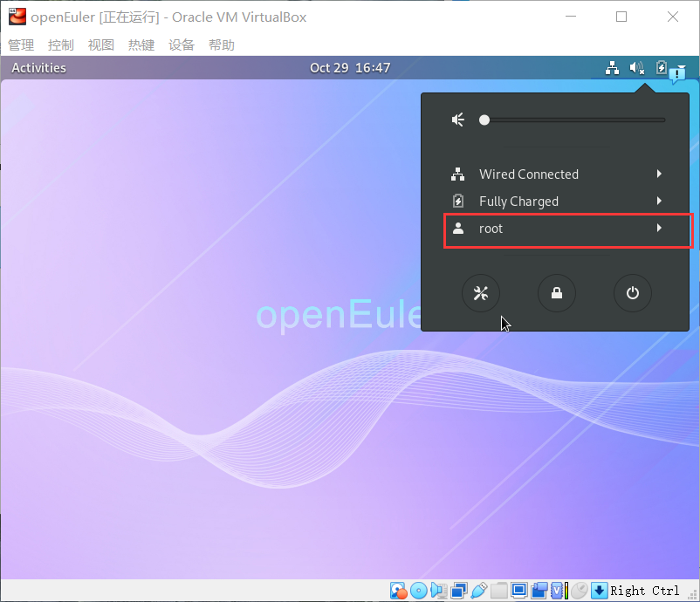
Task: Click the window resize grip in status bar
Action: tap(693, 595)
